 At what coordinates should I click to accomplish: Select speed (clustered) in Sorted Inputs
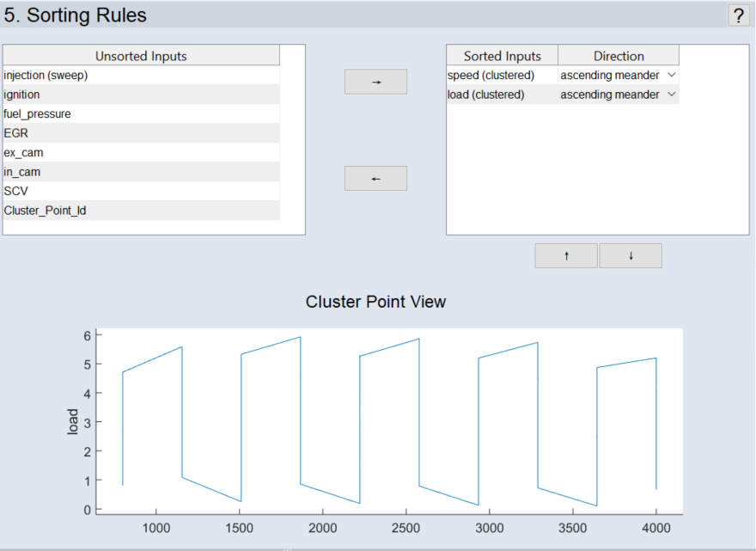[x=502, y=76]
